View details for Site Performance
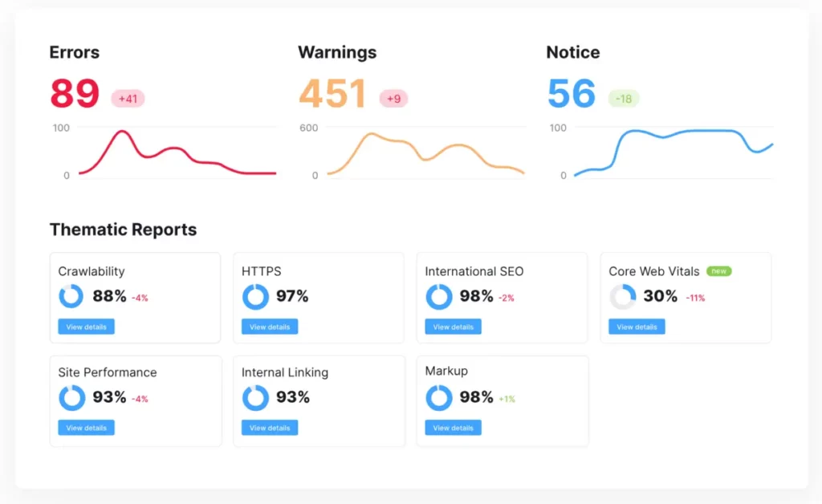The image size is (822, 504). coord(86,428)
